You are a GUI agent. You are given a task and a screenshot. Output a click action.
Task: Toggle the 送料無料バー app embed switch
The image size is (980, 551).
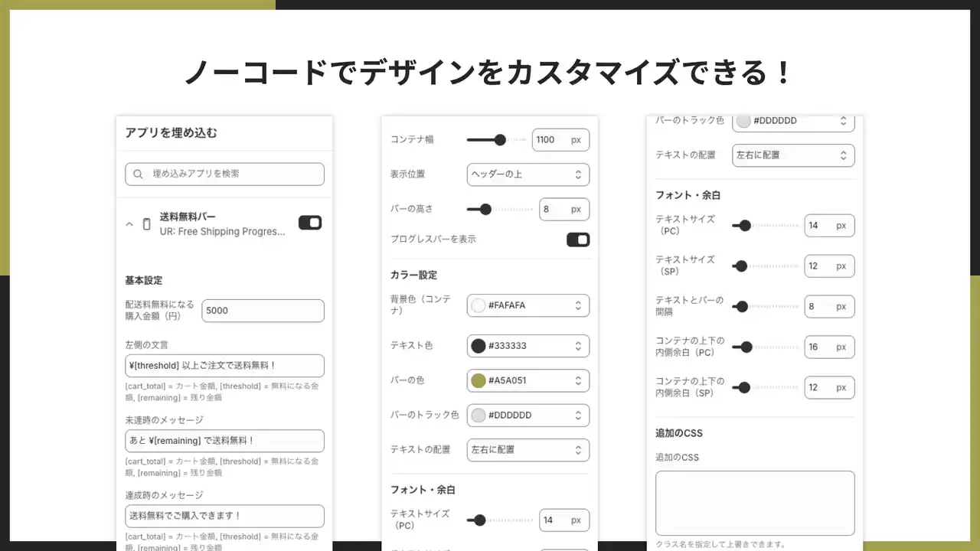click(310, 223)
